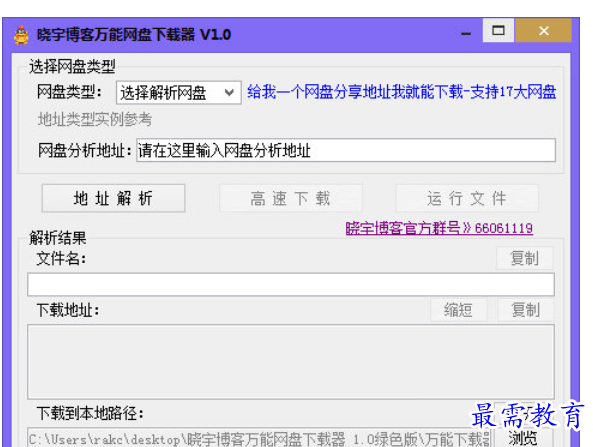Click the 浏览 button

[x=523, y=438]
